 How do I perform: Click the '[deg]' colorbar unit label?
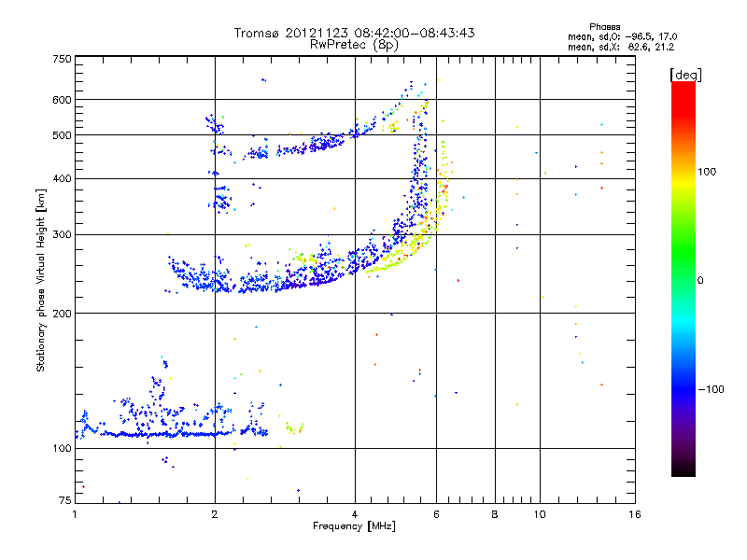685,75
